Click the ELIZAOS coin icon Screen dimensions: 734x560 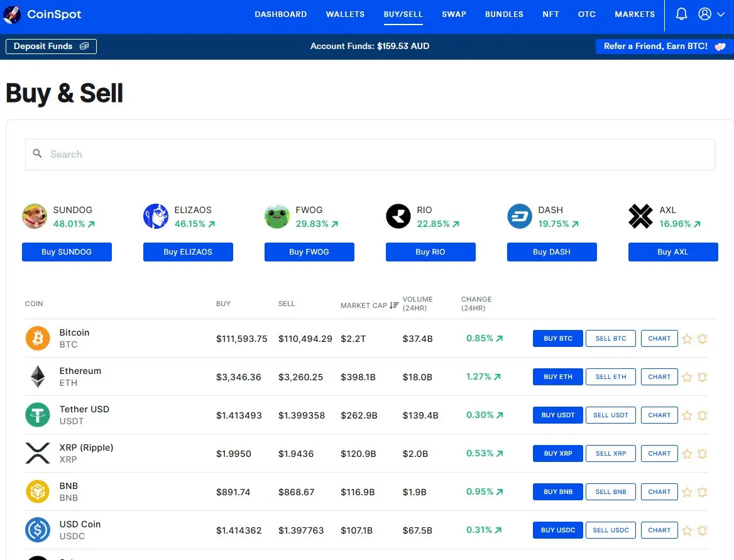coord(156,216)
